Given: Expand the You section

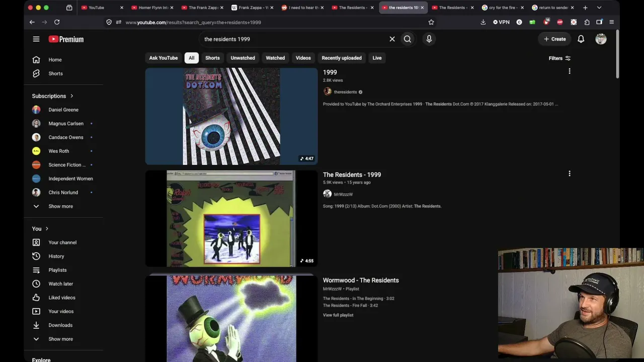Looking at the screenshot, I should [x=40, y=229].
